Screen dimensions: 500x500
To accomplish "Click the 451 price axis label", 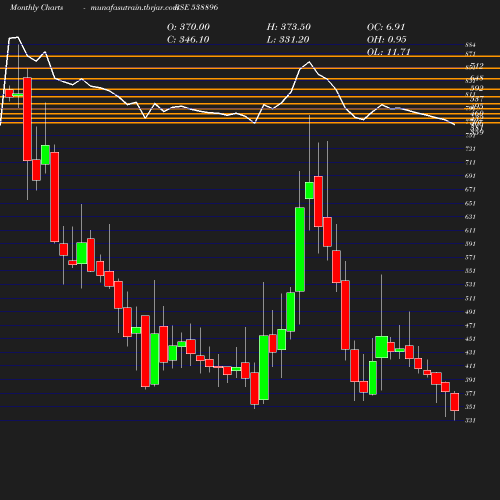I will [470, 339].
